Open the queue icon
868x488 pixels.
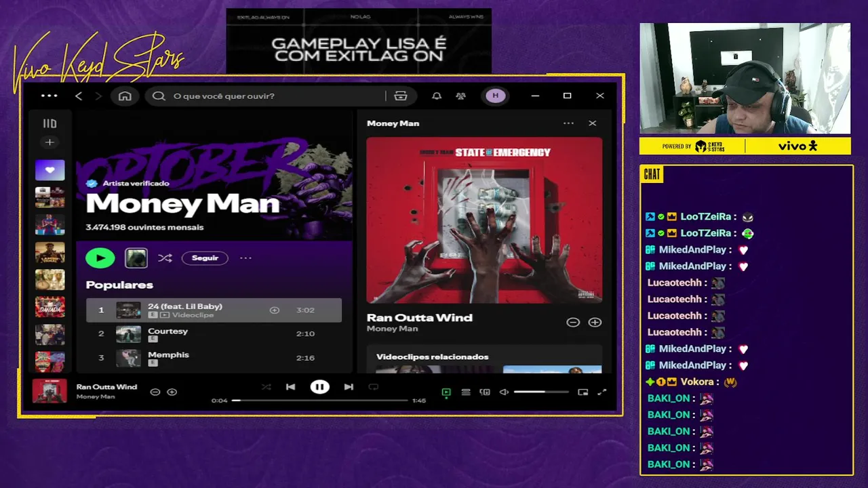click(466, 392)
